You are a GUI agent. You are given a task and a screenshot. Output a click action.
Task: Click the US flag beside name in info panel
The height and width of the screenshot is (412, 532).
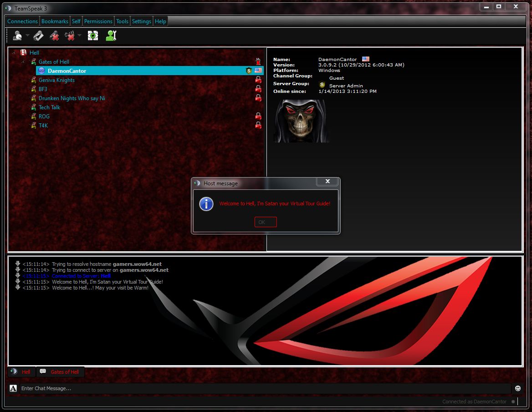click(x=365, y=59)
